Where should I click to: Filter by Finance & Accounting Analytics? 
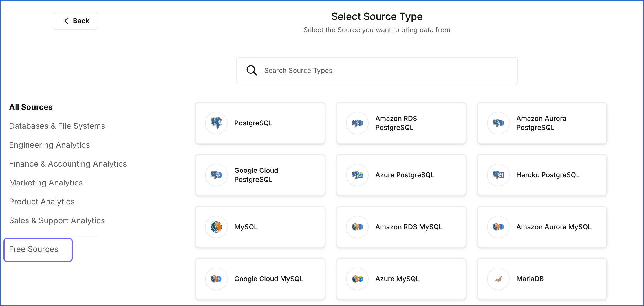click(x=68, y=164)
